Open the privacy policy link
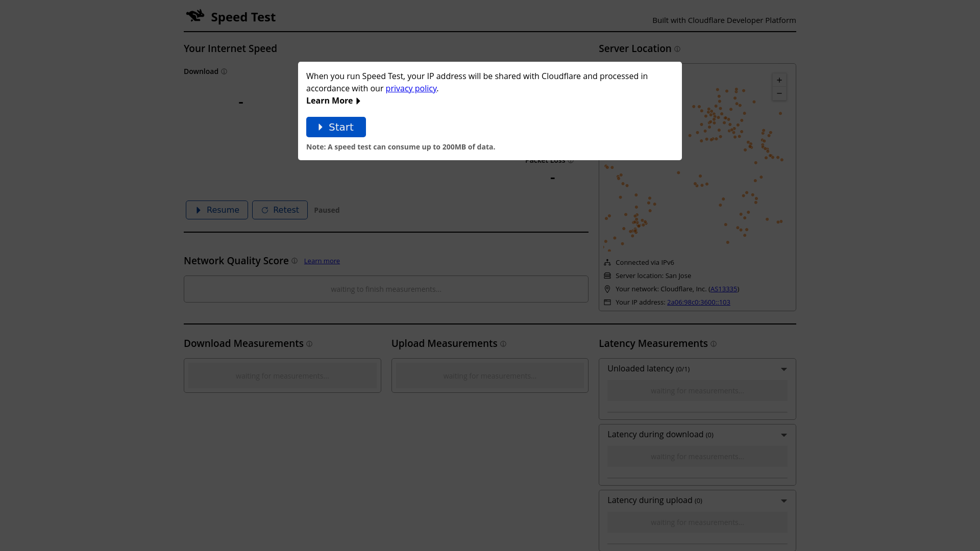 [x=411, y=88]
